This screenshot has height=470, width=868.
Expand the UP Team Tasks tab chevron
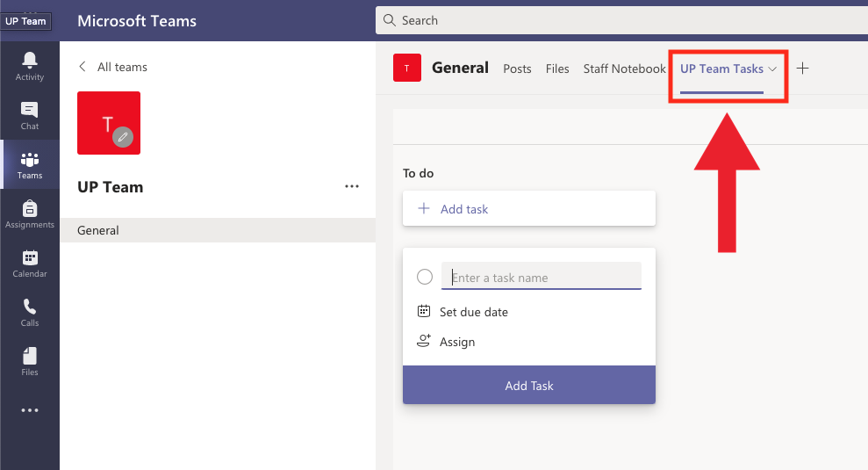click(x=772, y=69)
